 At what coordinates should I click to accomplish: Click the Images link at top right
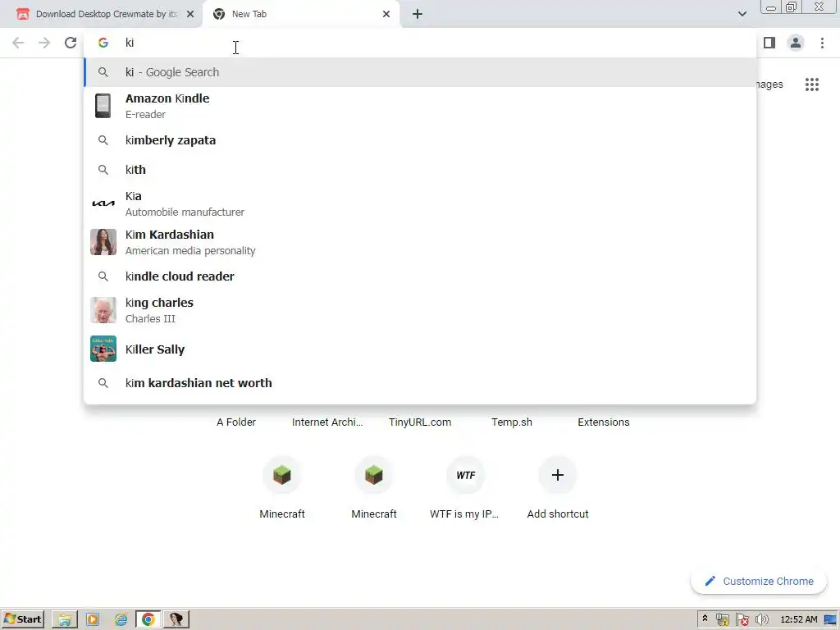pyautogui.click(x=770, y=84)
